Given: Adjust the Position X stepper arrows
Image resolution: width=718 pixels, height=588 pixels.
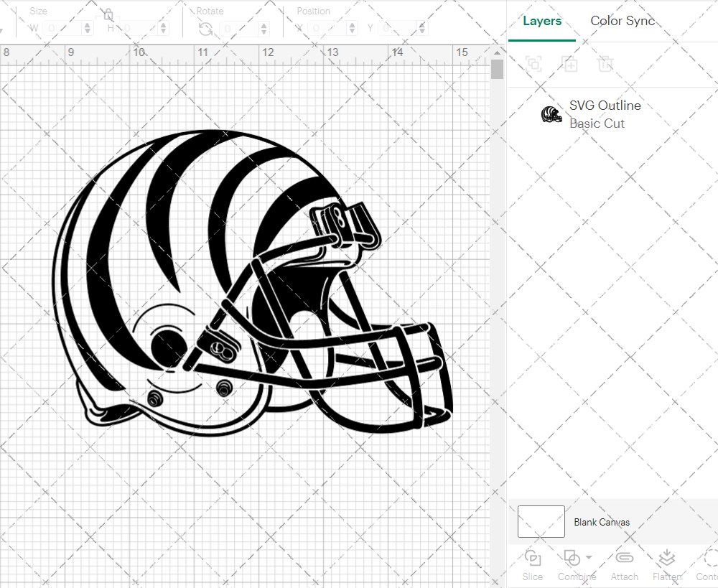Looking at the screenshot, I should pyautogui.click(x=352, y=29).
